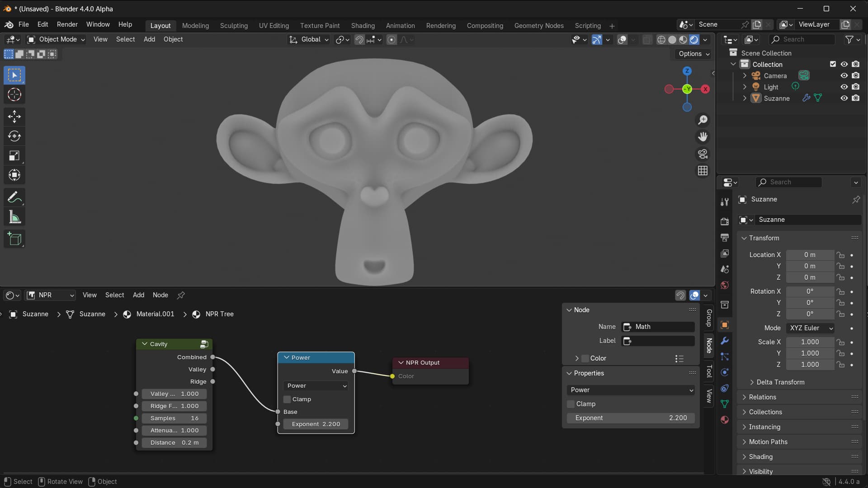
Task: Click the Cavity Distance value field
Action: 174,443
